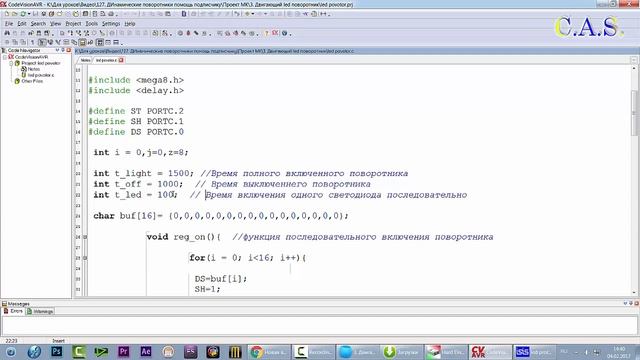Switch to the Notes editor tab

click(x=85, y=60)
